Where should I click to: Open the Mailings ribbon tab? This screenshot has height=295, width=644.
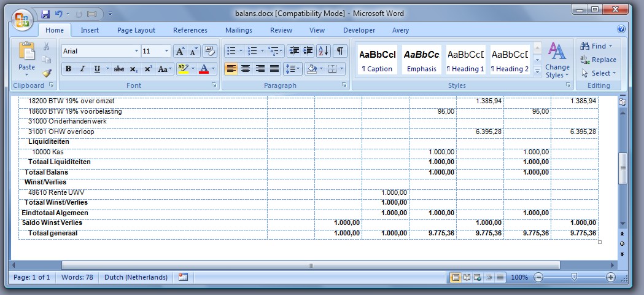[x=238, y=30]
